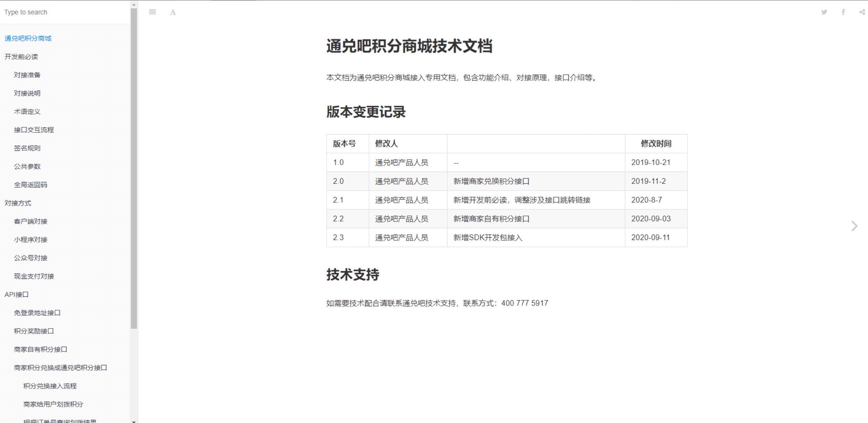Open the 通兑吧积分商城 home link
The width and height of the screenshot is (868, 423).
[x=28, y=38]
